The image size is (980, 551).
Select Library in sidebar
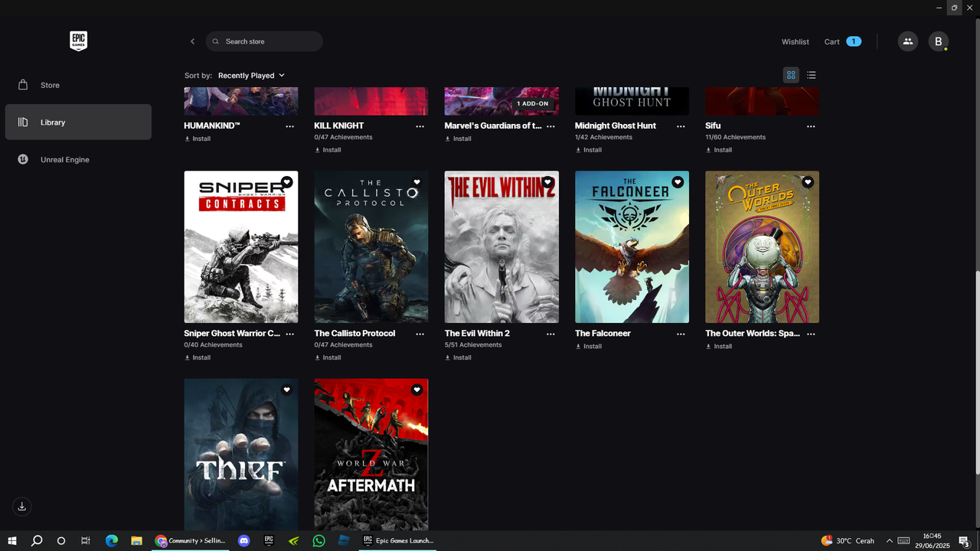tap(78, 122)
